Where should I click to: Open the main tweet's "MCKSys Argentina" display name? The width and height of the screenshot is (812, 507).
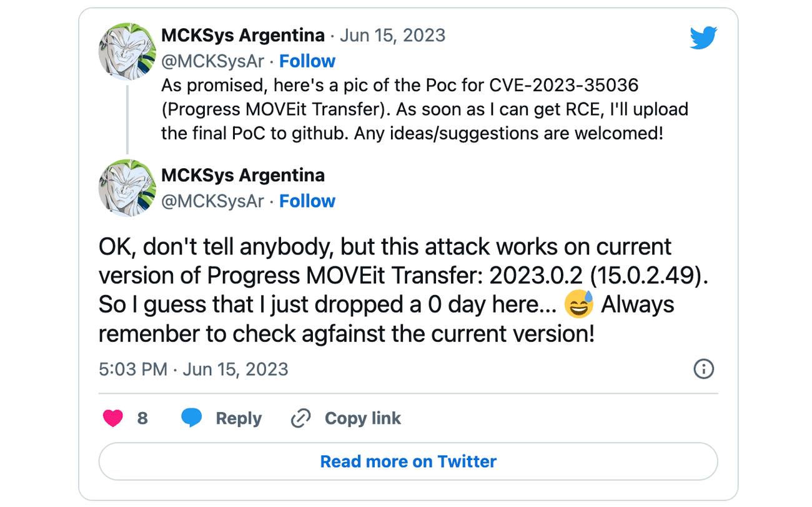point(243,175)
